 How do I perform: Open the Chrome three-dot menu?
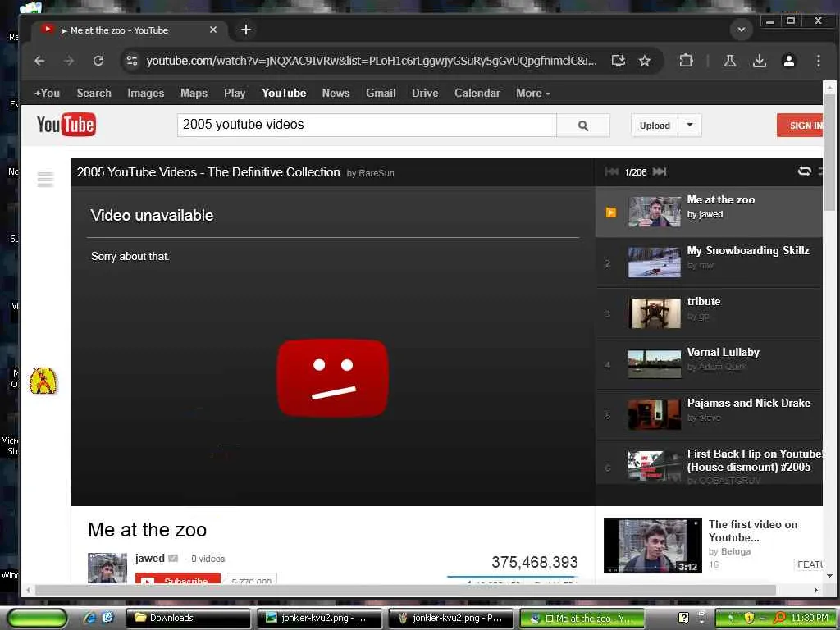coord(818,61)
